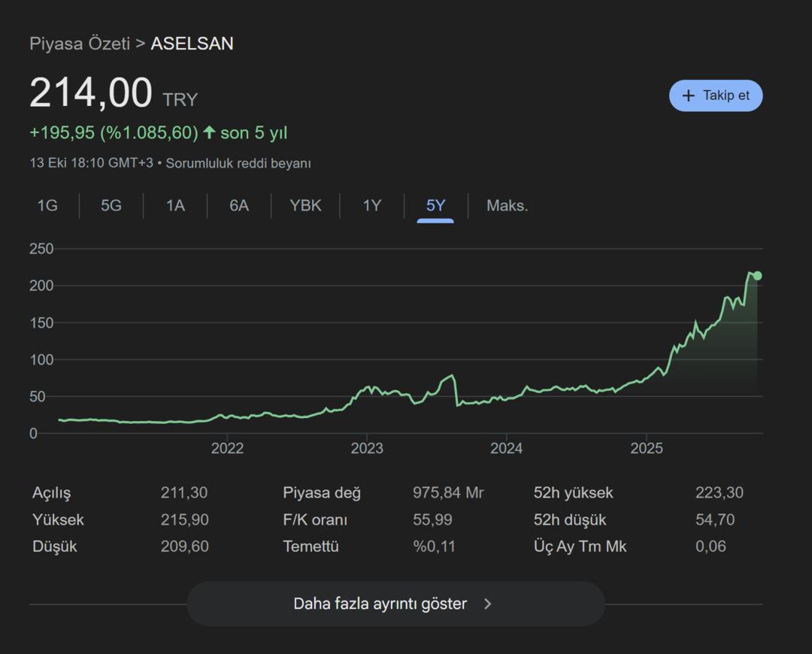Click the 2023 price drop on the chart
Viewport: 812px width, 654px height.
(x=456, y=391)
